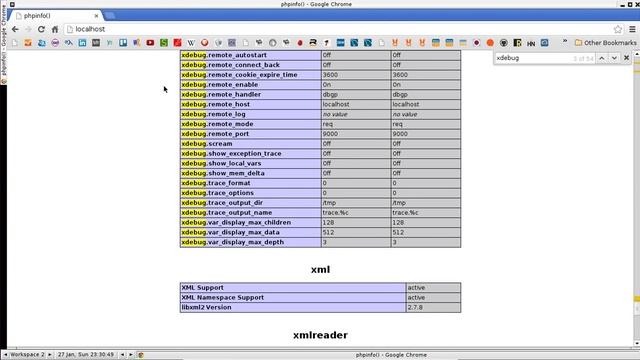640x360 pixels.
Task: Click the xmlreader section heading
Action: click(320, 335)
